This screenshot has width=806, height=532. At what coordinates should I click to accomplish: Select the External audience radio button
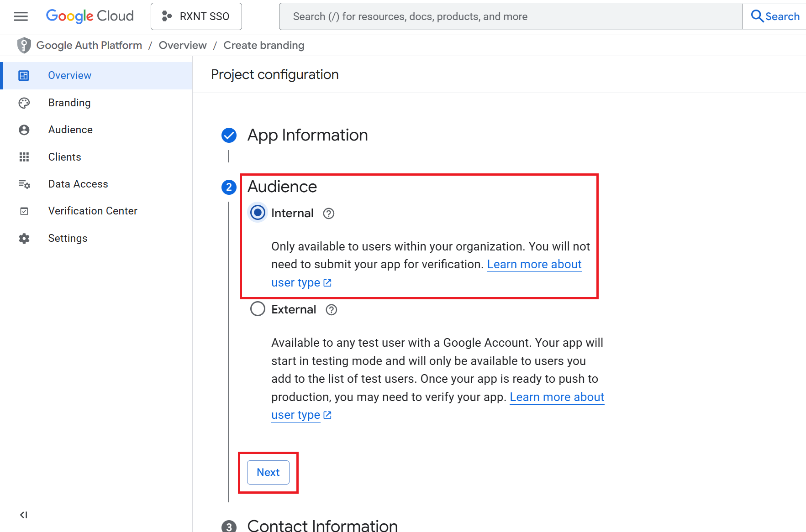coord(258,309)
